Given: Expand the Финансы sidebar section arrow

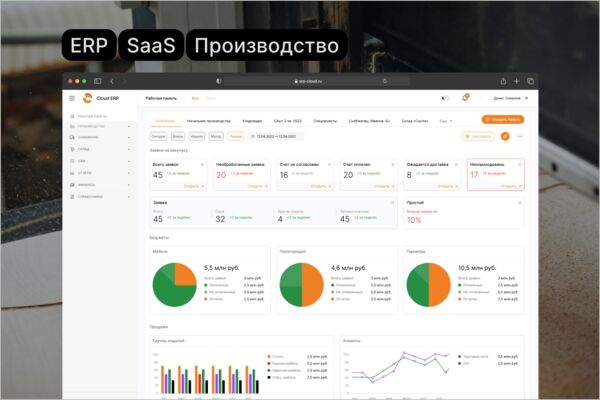Looking at the screenshot, I should (129, 185).
